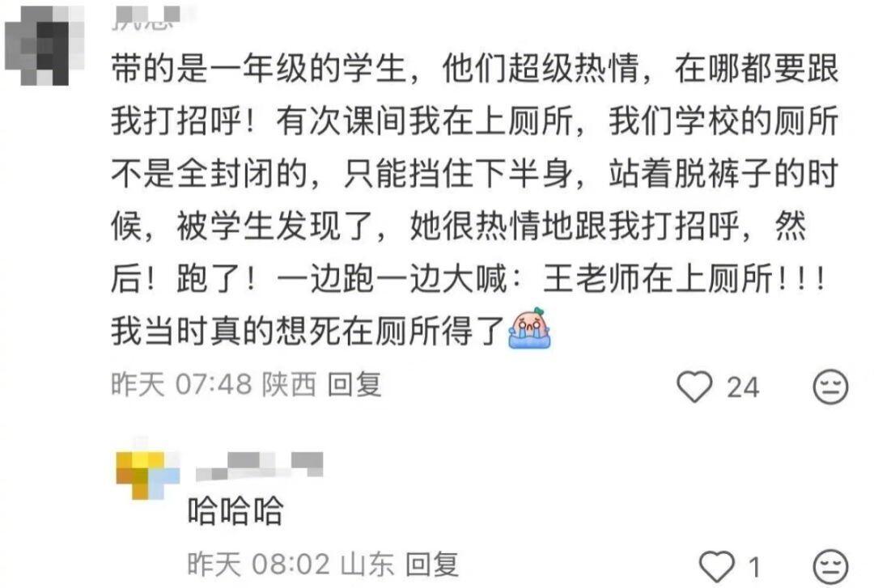The image size is (874, 588).
Task: Open the crying emoji sticker in the comment
Action: click(x=529, y=328)
